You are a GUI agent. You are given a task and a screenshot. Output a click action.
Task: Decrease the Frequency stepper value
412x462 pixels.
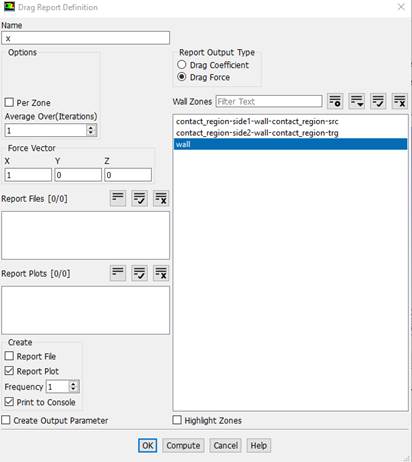(74, 389)
